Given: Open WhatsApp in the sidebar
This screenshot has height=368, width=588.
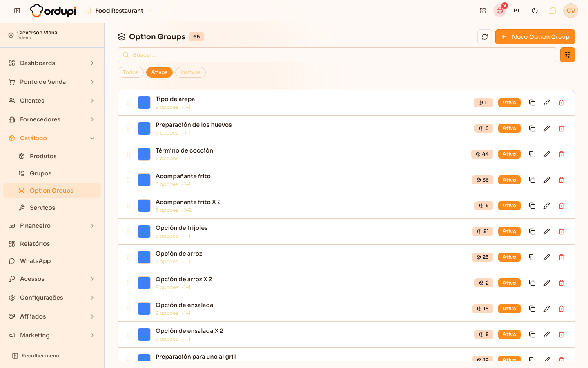Looking at the screenshot, I should click(x=52, y=261).
